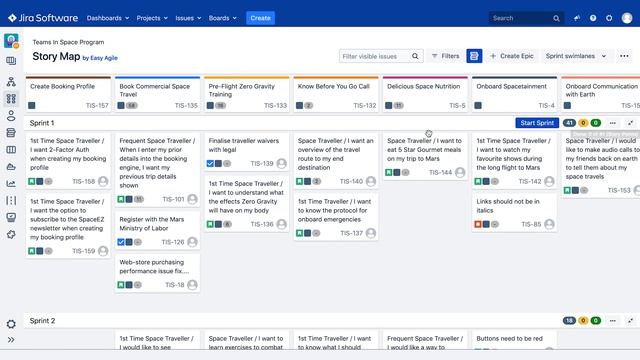Open the user profile avatar

pos(627,18)
